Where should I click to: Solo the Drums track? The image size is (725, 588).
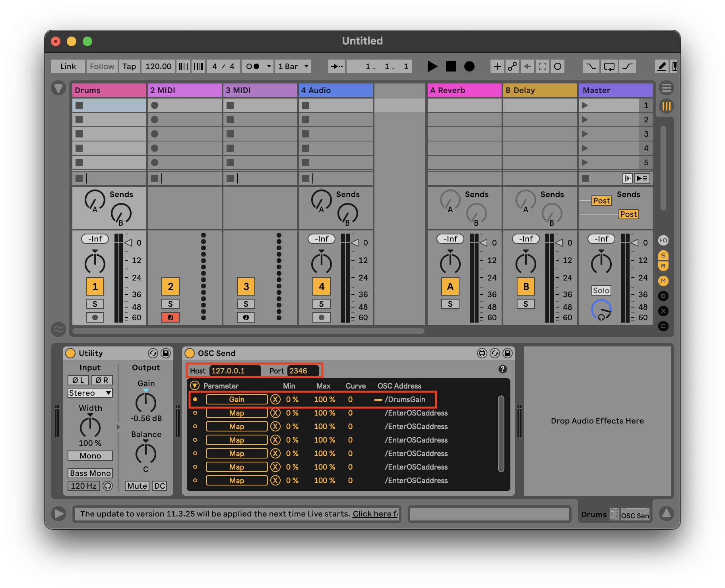pyautogui.click(x=95, y=304)
